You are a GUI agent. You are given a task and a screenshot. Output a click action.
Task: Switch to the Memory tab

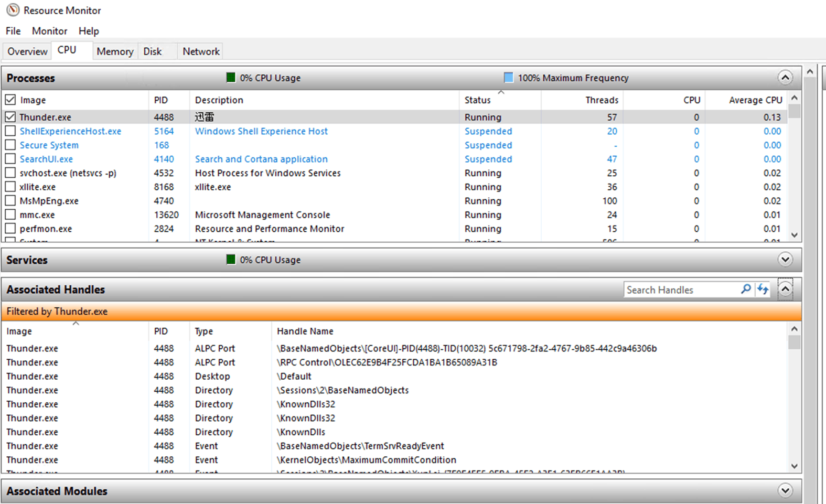[x=115, y=51]
